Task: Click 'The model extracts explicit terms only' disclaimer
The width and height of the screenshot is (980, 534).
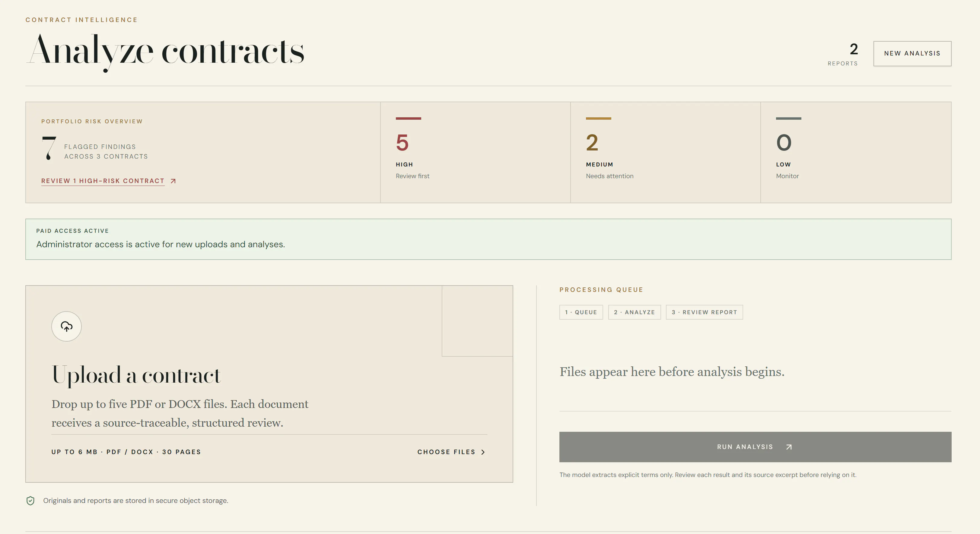Action: pyautogui.click(x=708, y=475)
